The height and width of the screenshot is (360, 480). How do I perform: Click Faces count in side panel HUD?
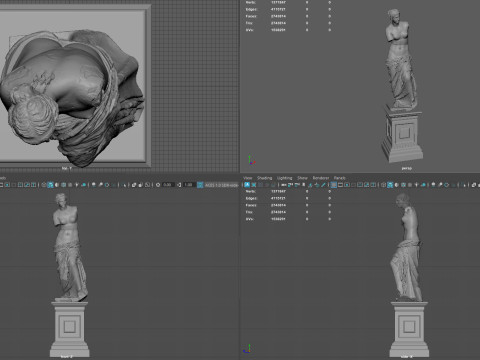[278, 205]
